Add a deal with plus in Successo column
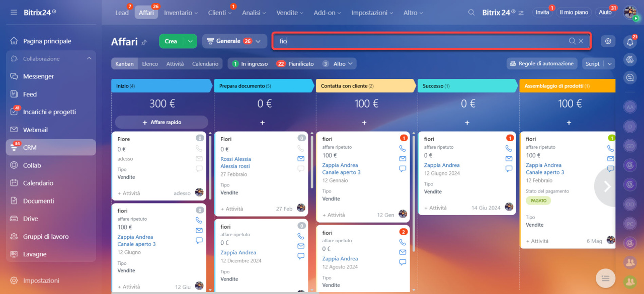The height and width of the screenshot is (294, 644). (x=467, y=123)
